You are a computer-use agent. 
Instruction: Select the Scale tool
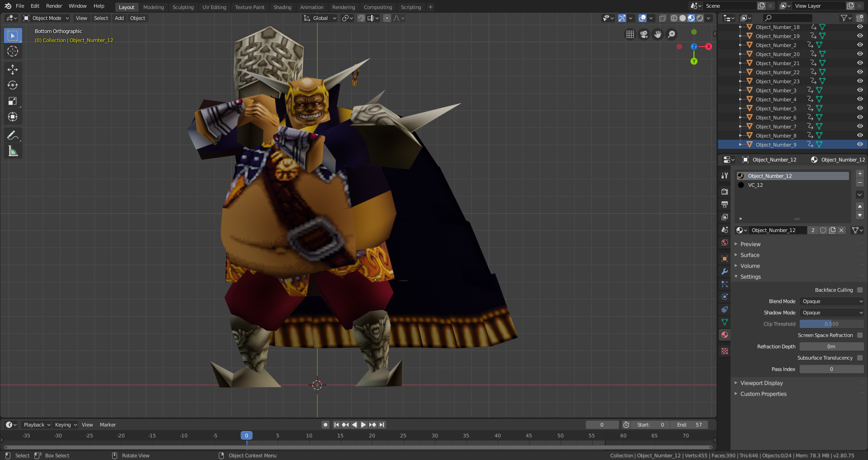point(13,101)
